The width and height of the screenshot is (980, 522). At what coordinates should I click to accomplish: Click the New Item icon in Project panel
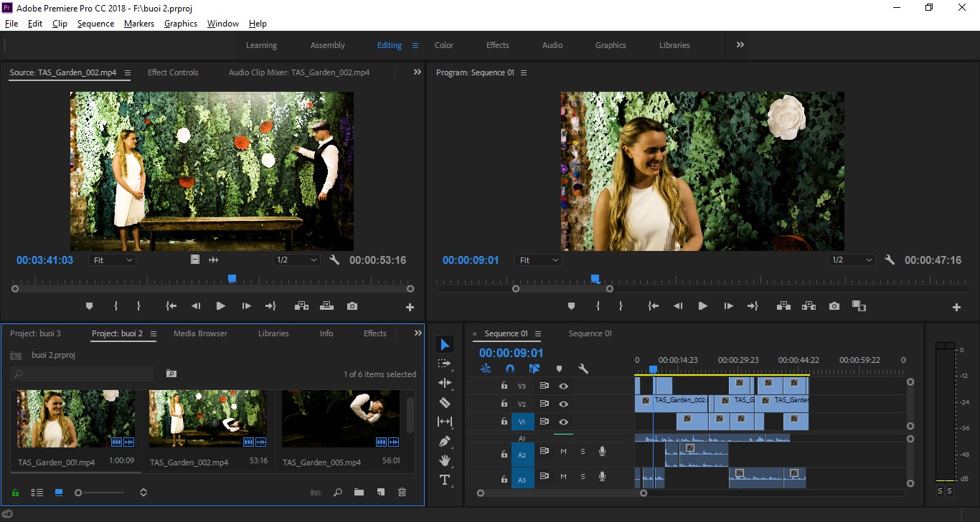coord(381,493)
